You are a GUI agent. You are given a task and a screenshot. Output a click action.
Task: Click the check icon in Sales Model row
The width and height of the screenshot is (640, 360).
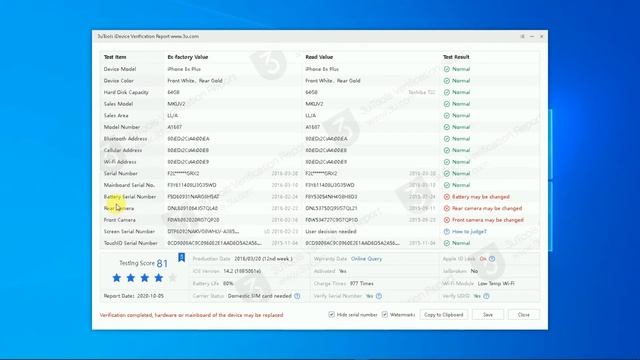[x=447, y=104]
